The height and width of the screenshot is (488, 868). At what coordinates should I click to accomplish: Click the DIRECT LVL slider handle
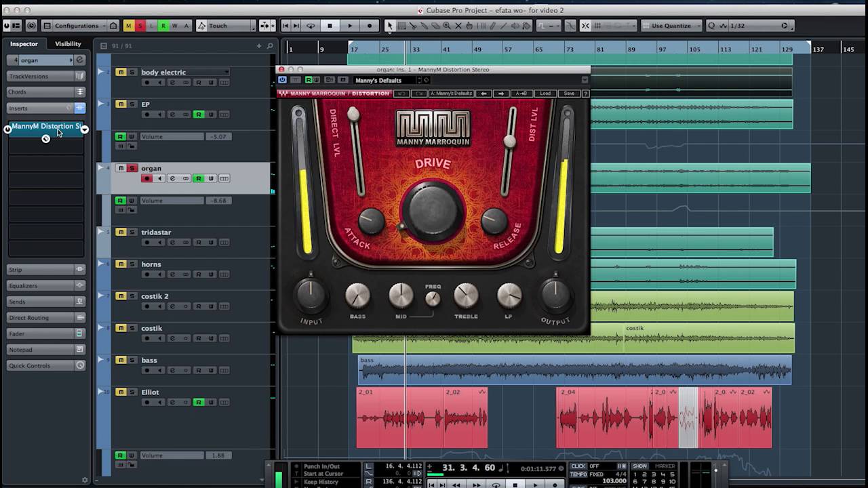pos(353,115)
